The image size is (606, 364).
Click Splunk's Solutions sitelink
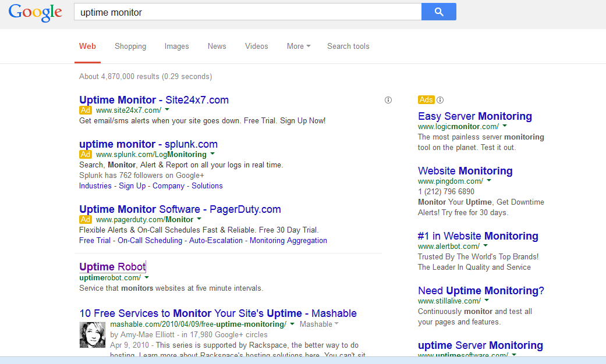click(x=207, y=185)
